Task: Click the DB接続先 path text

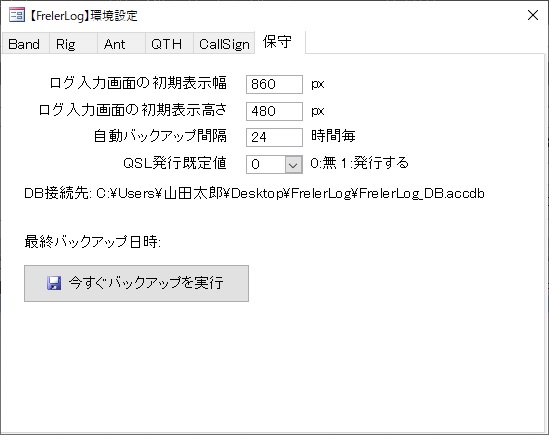Action: (254, 193)
